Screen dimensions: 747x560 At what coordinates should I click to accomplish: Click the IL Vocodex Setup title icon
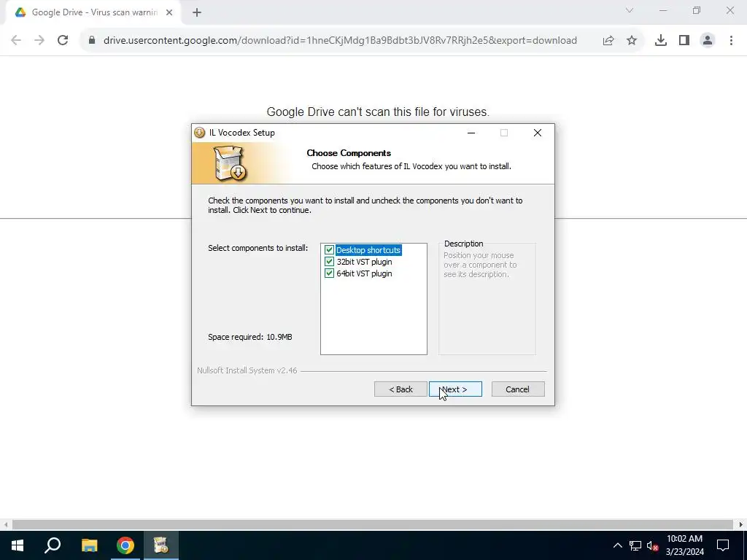pos(200,133)
